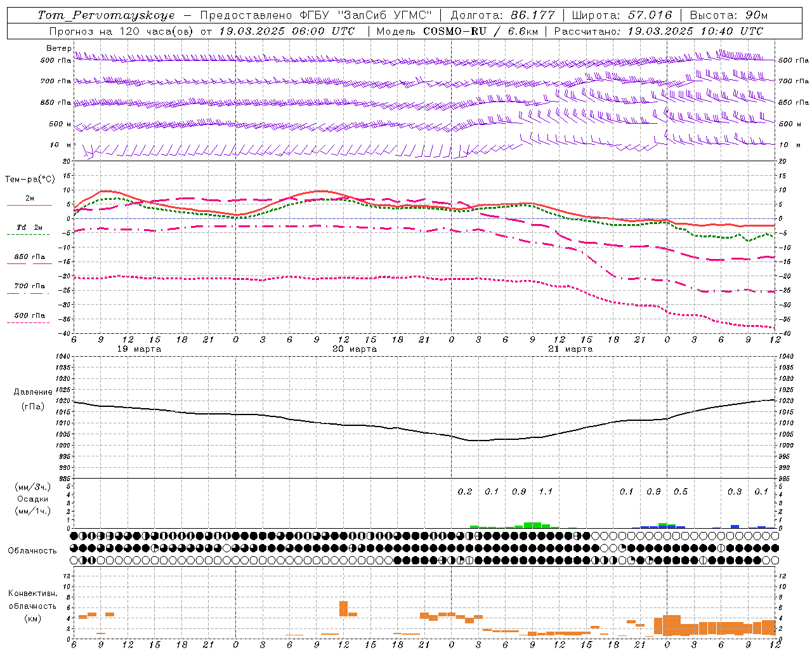Click the Тем-ра(°C) axis title
Image resolution: width=812 pixels, height=650 pixels.
pyautogui.click(x=29, y=180)
